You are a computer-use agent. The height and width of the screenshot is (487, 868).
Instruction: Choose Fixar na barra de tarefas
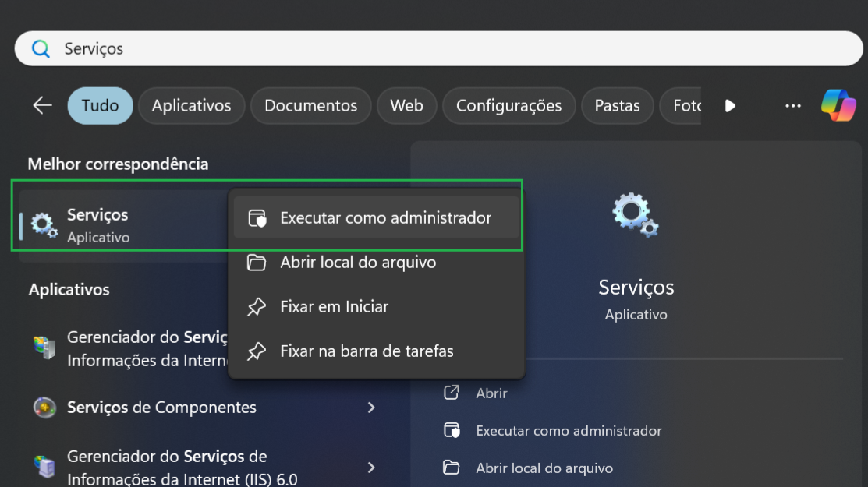[x=367, y=351]
